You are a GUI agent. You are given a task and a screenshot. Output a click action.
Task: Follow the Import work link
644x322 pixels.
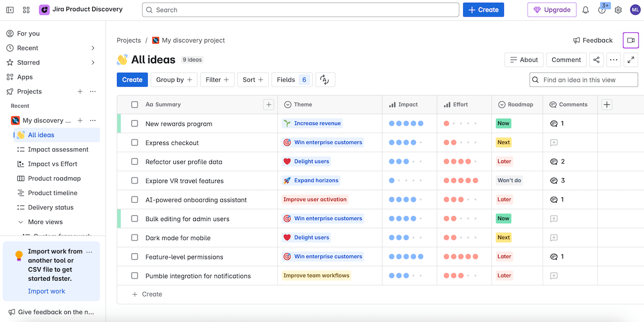point(47,291)
